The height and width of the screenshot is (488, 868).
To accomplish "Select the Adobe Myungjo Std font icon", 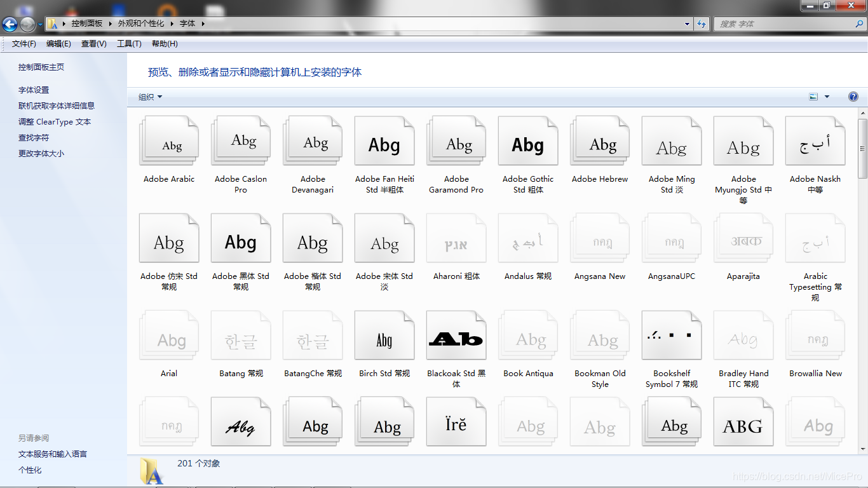I will click(743, 141).
